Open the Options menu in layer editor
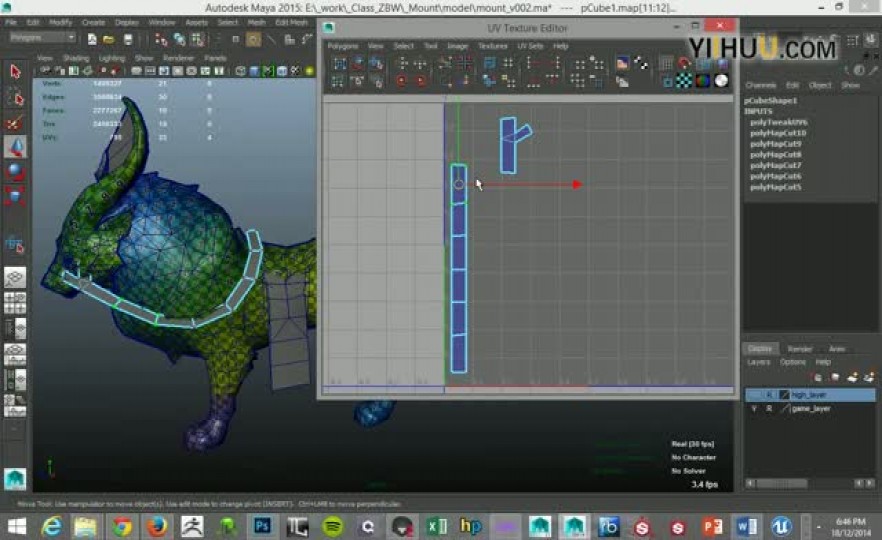Image resolution: width=882 pixels, height=540 pixels. coord(793,362)
